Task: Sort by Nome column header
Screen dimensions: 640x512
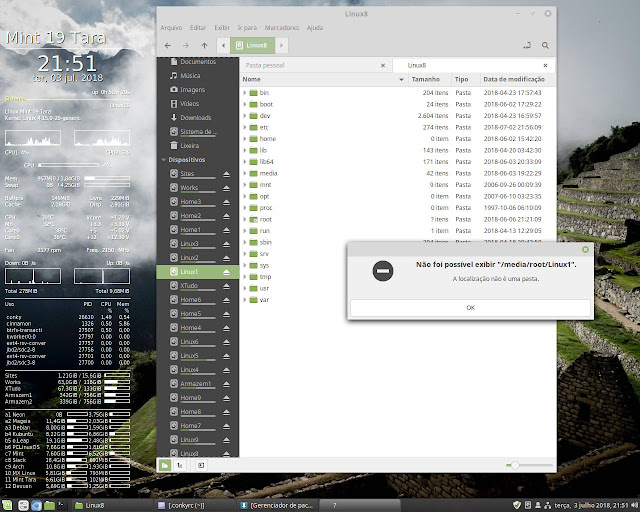Action: (x=324, y=79)
